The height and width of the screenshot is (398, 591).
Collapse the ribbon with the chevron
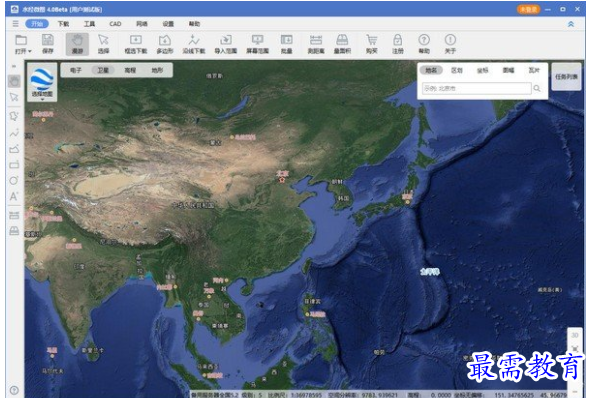[571, 24]
